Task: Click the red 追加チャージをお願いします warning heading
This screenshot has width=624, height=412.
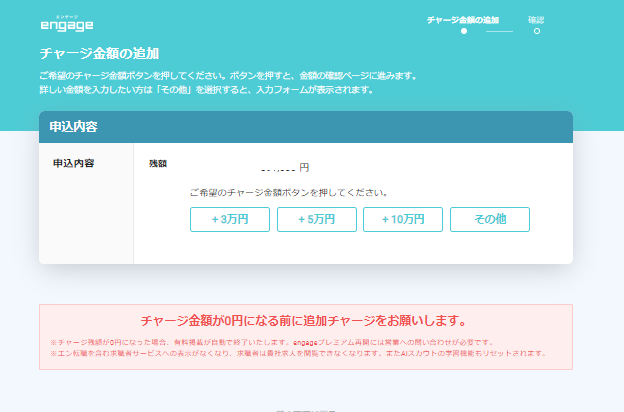Action: (x=304, y=320)
